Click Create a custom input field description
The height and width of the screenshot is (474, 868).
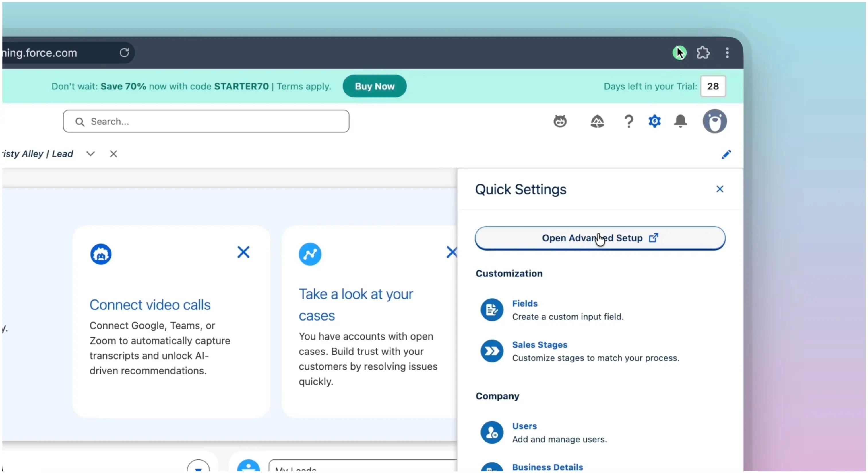[568, 317]
